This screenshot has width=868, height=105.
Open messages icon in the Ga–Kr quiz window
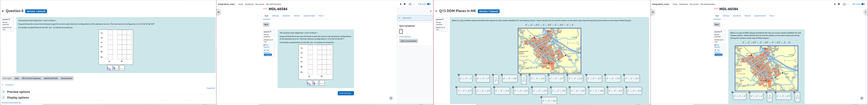(405, 4)
